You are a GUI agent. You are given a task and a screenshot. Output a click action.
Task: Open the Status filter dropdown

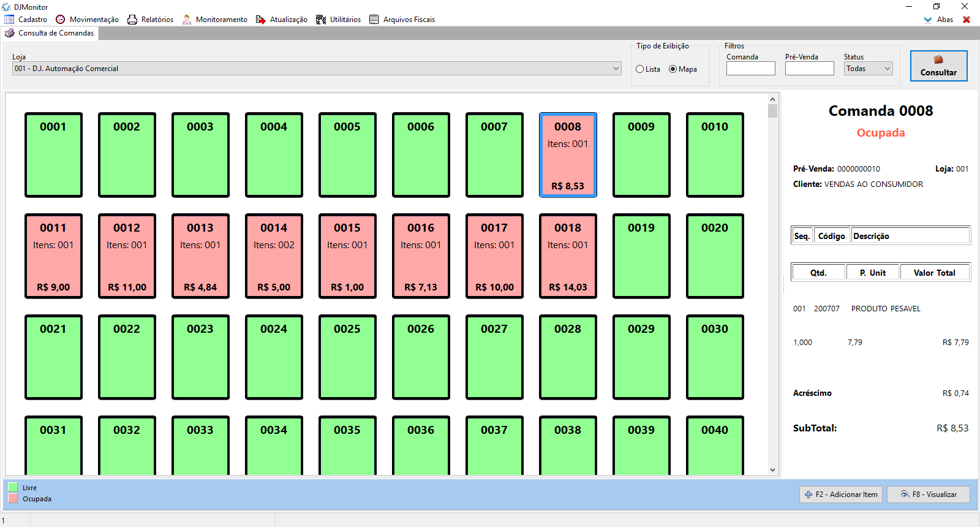(x=887, y=69)
